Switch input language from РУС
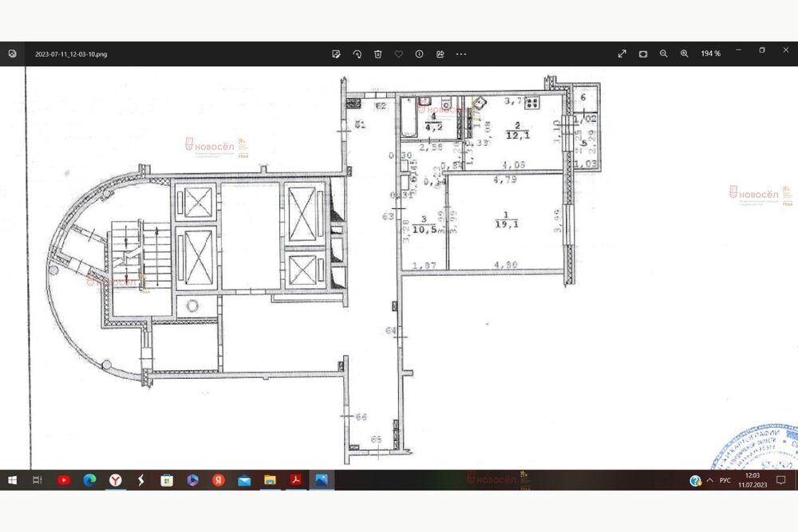 coord(725,480)
